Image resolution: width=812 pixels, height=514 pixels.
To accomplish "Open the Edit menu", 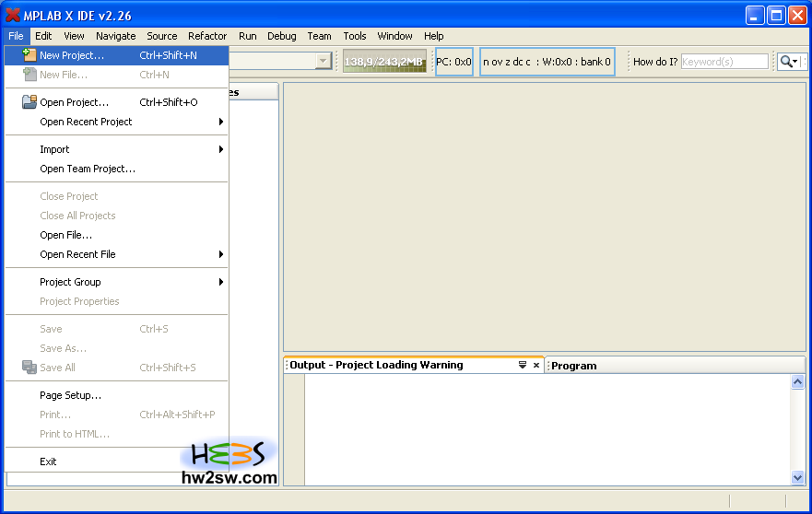I will click(x=43, y=36).
